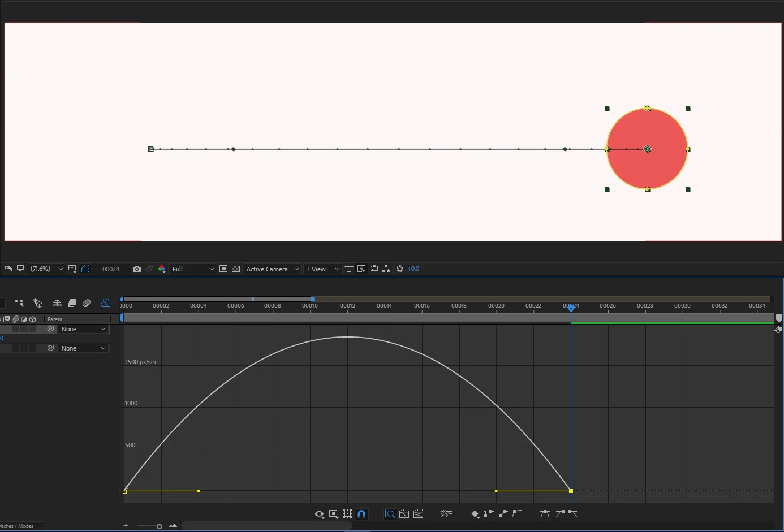Screen dimensions: 784x532
Task: Open the Full resolution dropdown
Action: pos(192,269)
